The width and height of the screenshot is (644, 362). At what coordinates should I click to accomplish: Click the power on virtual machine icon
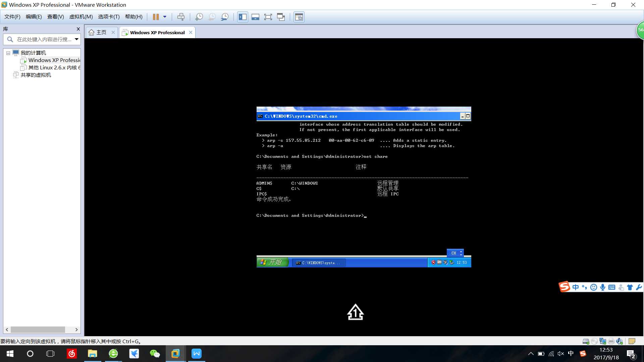155,17
